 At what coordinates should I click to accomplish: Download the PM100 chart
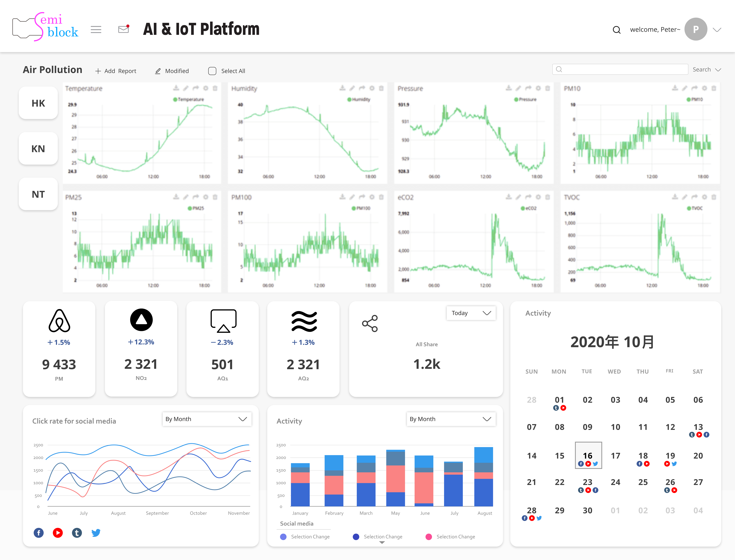click(x=342, y=197)
